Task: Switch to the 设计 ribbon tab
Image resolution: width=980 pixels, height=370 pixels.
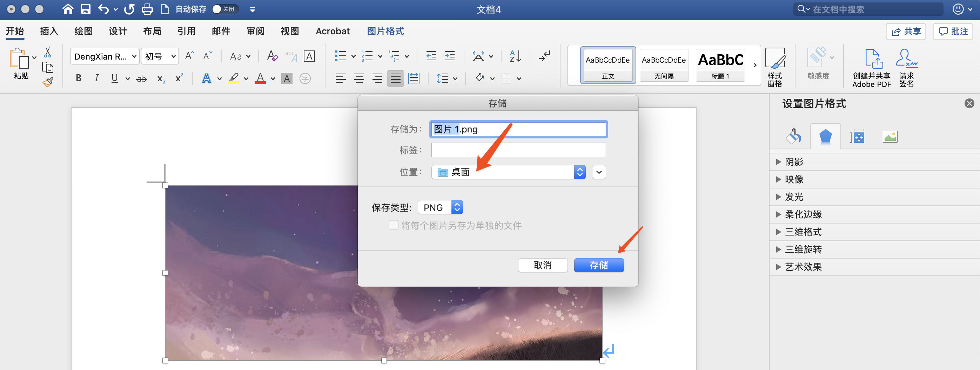Action: pyautogui.click(x=118, y=31)
